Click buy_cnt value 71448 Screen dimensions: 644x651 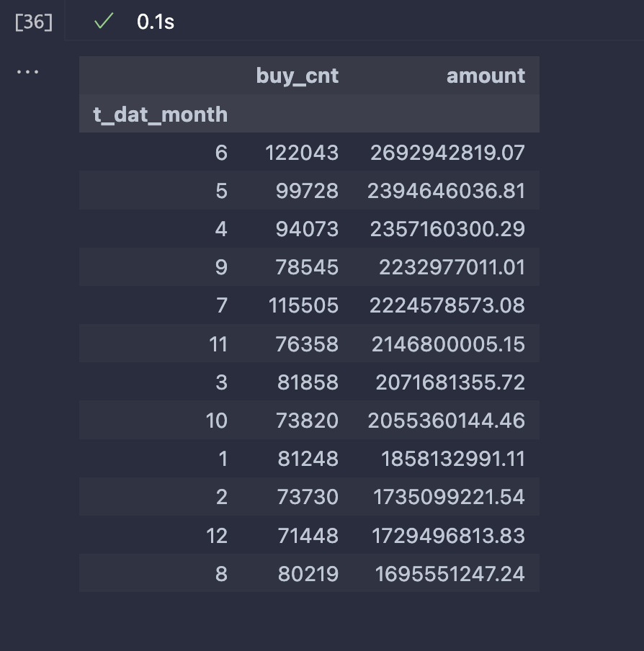coord(308,536)
